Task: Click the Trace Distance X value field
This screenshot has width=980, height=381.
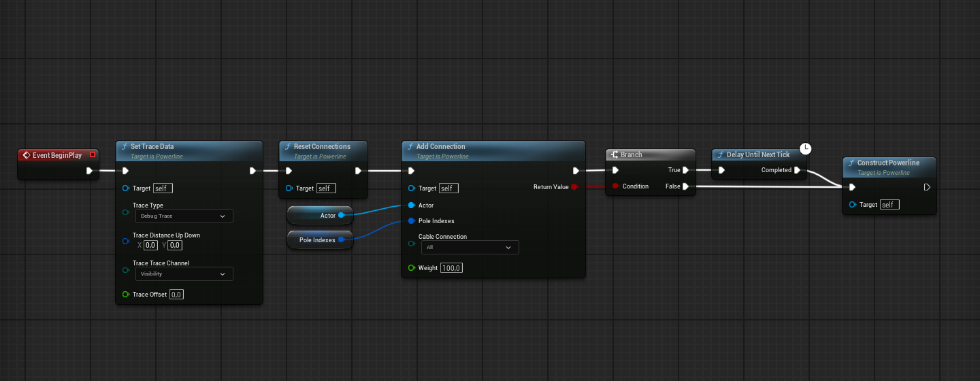Action: click(x=150, y=245)
